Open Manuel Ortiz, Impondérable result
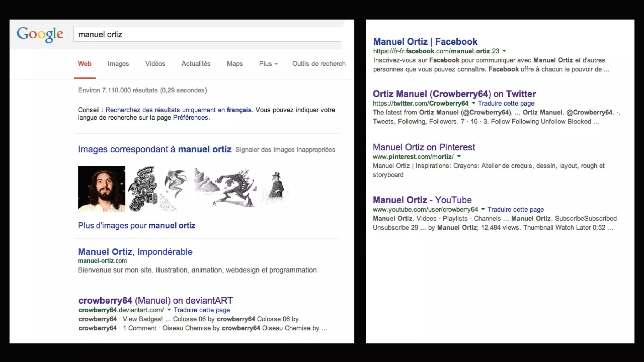Image resolution: width=644 pixels, height=362 pixels. (135, 252)
